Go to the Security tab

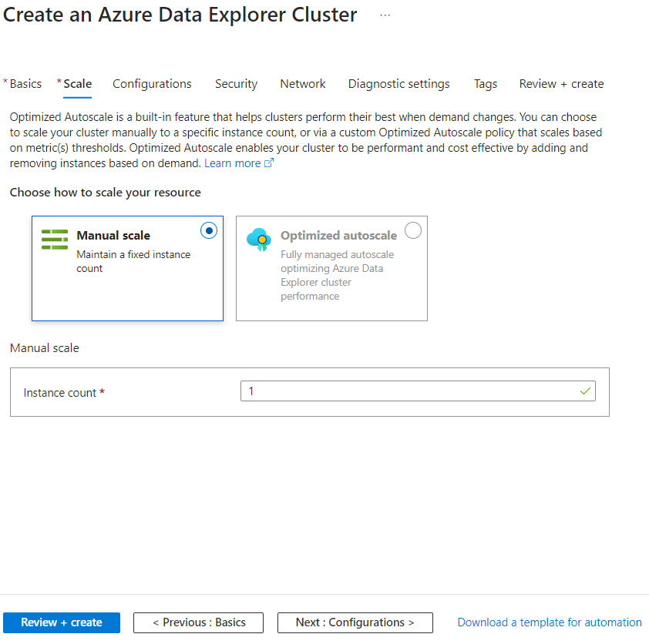click(236, 84)
